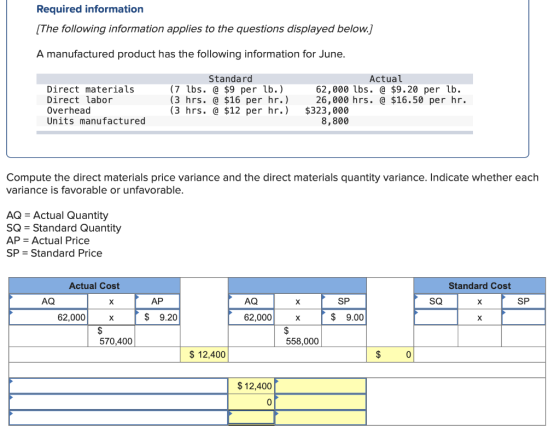Click the empty SQ value input field
Image resolution: width=560 pixels, height=444 pixels.
pos(436,317)
